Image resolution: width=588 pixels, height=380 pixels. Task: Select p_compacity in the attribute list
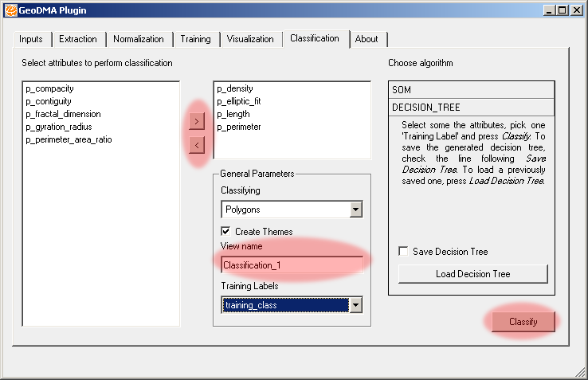(x=49, y=89)
